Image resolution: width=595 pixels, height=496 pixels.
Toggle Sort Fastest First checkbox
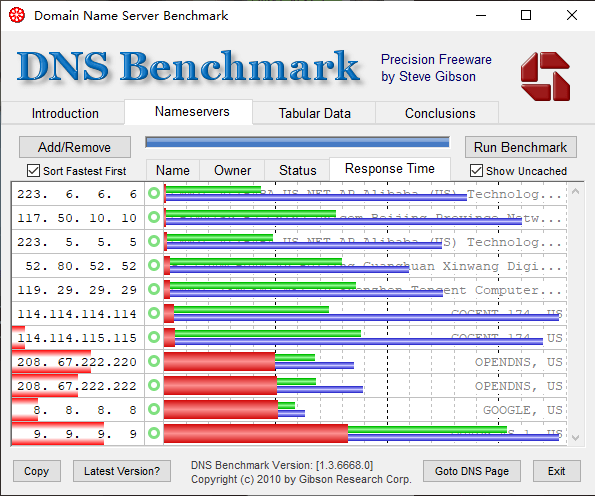click(33, 171)
